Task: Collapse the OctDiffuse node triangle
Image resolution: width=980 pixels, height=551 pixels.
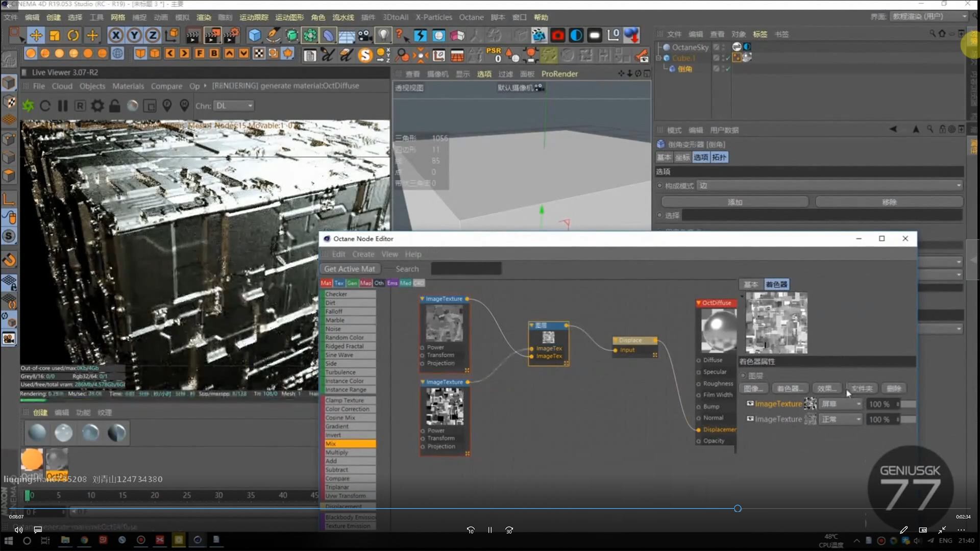Action: (x=698, y=303)
